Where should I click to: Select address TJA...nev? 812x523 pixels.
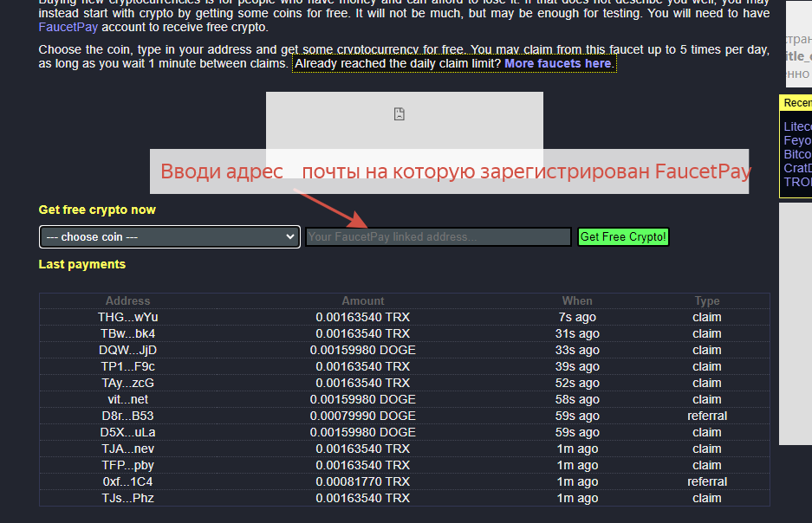[x=128, y=449]
